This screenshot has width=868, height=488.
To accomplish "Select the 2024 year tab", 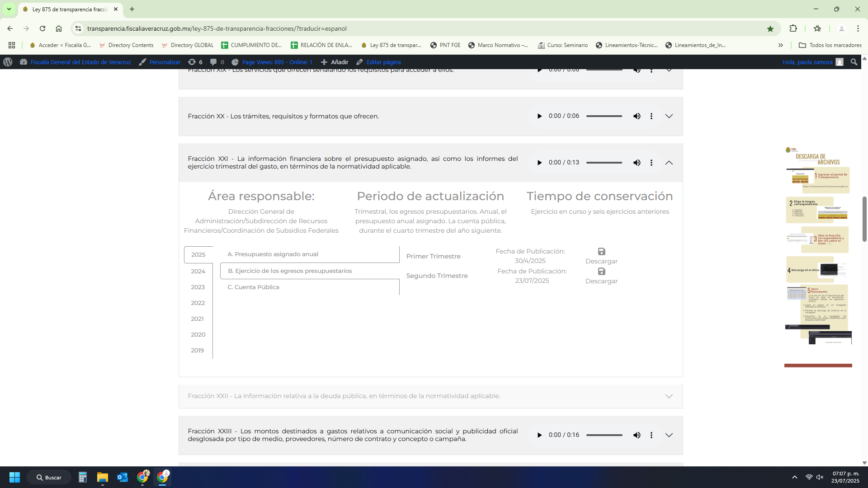I will pyautogui.click(x=198, y=271).
